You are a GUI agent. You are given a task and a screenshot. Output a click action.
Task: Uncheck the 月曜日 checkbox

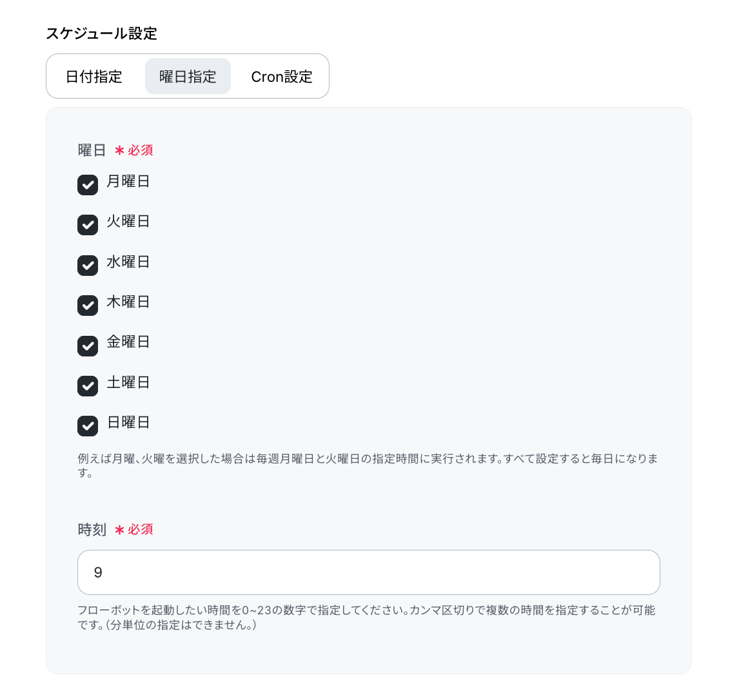click(88, 185)
